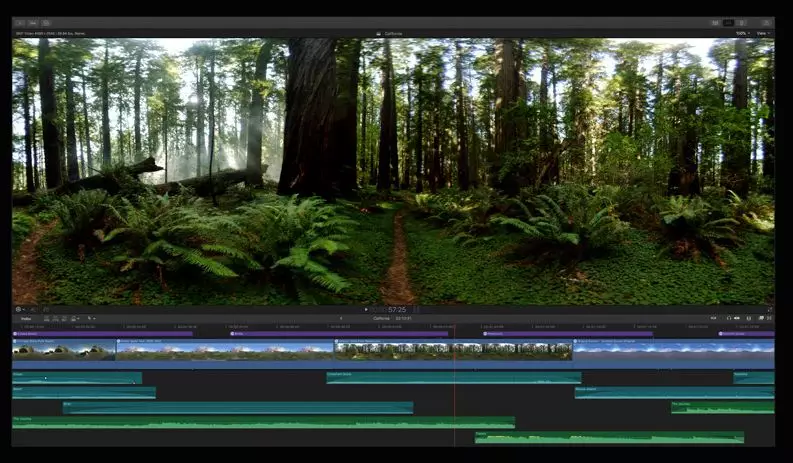793x463 pixels.
Task: Select the forest video clip in primary storyline
Action: click(452, 350)
